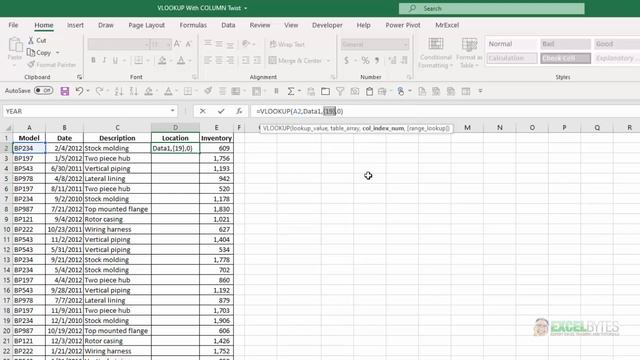Click the Fill Color bucket icon

[x=162, y=60]
